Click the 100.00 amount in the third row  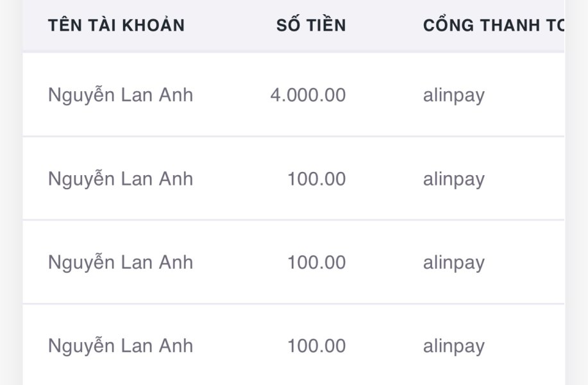pyautogui.click(x=317, y=262)
